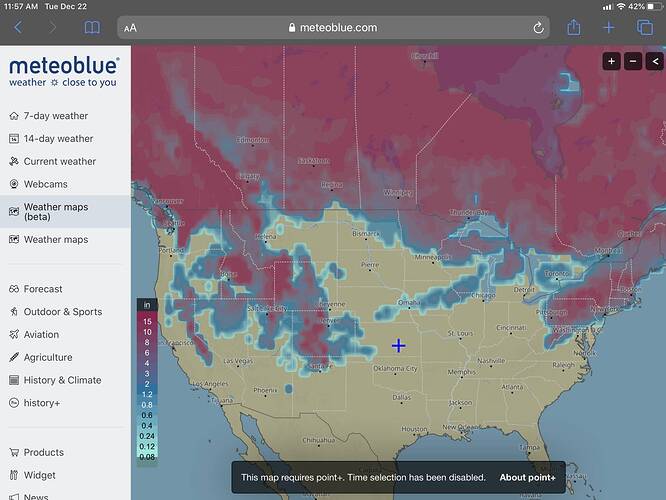Click the 15 inch legend color swatch

coord(147,321)
